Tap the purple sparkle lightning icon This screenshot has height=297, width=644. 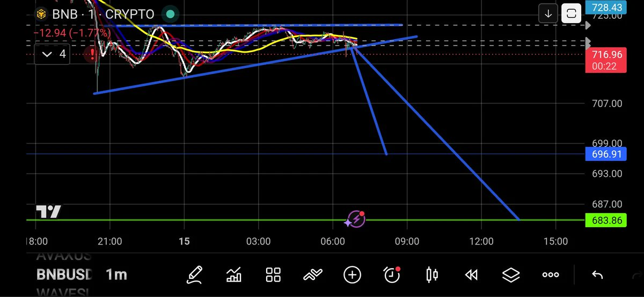click(355, 219)
